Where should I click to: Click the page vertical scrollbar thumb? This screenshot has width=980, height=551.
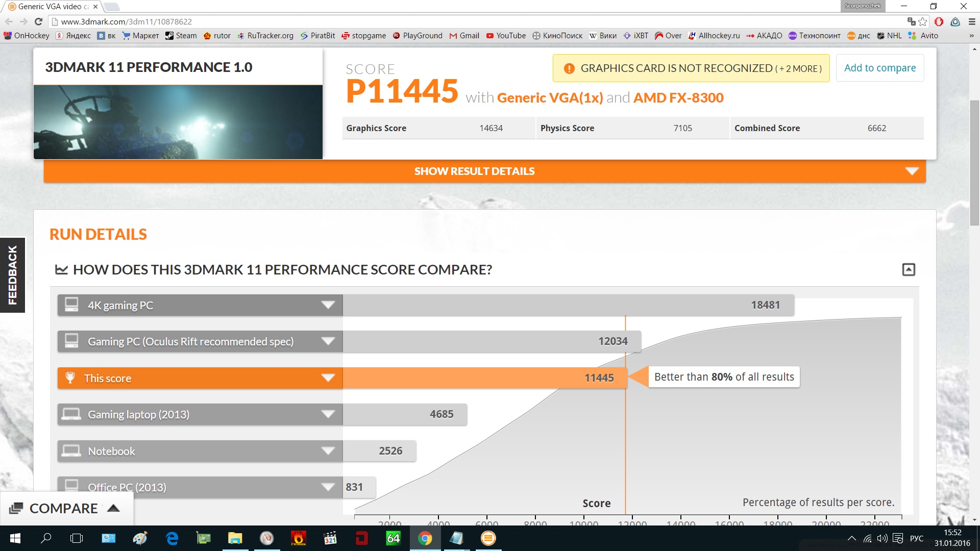click(974, 163)
